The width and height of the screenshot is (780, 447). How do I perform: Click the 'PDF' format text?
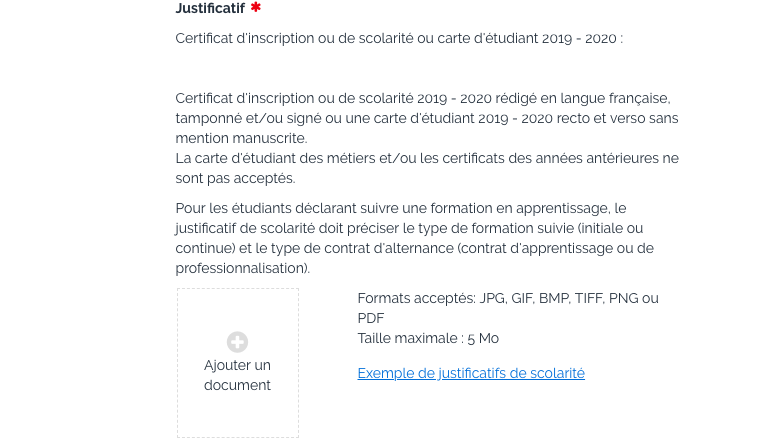tap(371, 318)
